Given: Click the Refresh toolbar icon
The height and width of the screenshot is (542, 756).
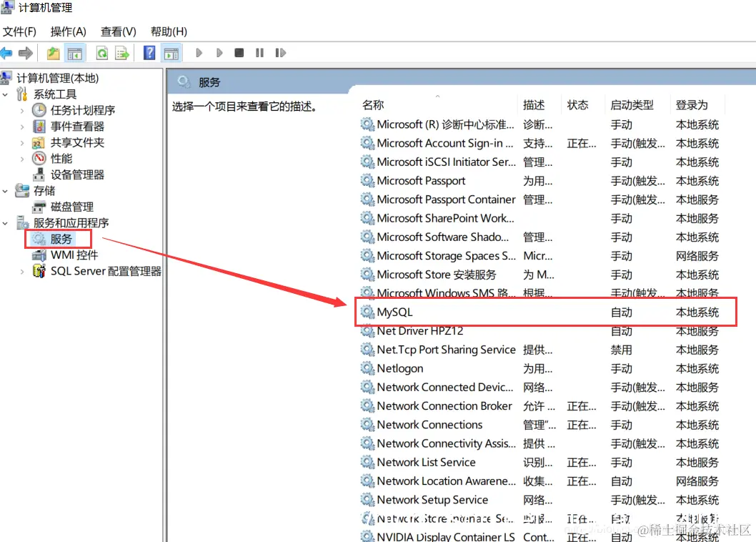Looking at the screenshot, I should coord(101,53).
